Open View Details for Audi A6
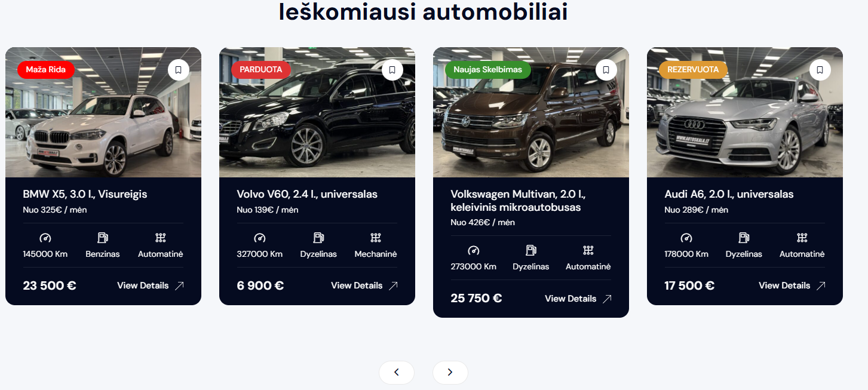Viewport: 868px width, 390px height. [x=792, y=285]
